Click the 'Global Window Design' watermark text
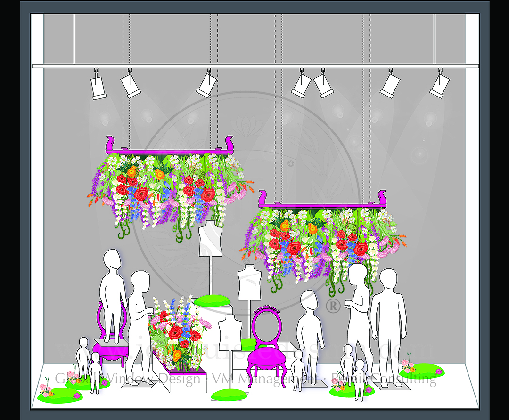Screen dimensions: 509x420 (127, 379)
